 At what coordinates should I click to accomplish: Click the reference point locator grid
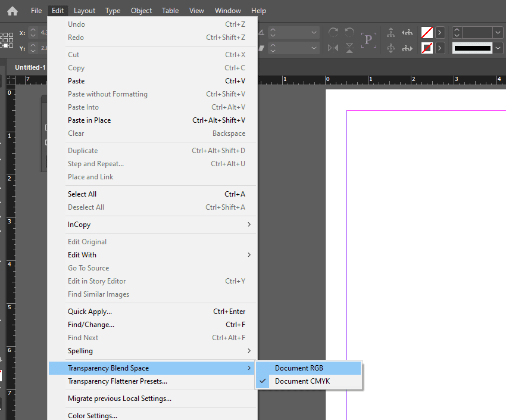(7, 40)
